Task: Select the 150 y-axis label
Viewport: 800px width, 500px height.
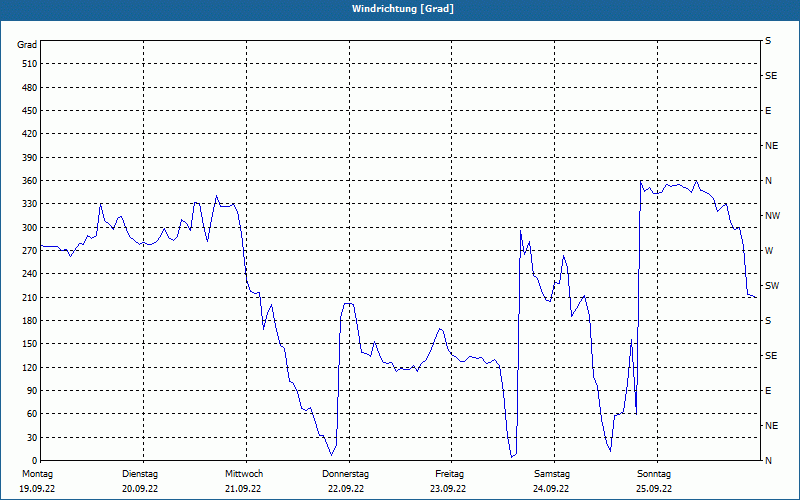Action: point(31,343)
